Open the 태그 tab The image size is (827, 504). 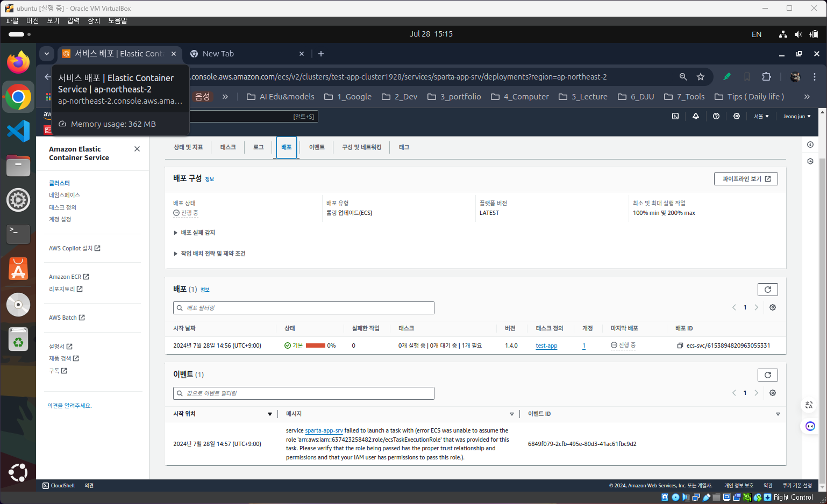point(404,147)
